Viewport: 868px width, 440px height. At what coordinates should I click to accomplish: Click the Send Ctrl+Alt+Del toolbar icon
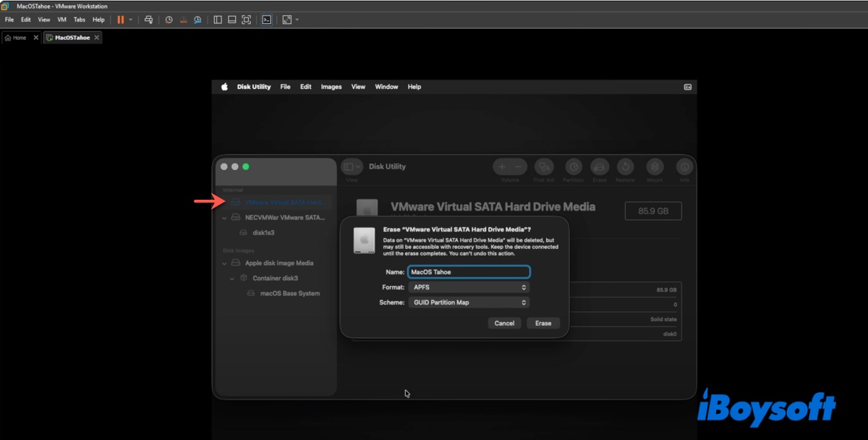click(x=148, y=20)
